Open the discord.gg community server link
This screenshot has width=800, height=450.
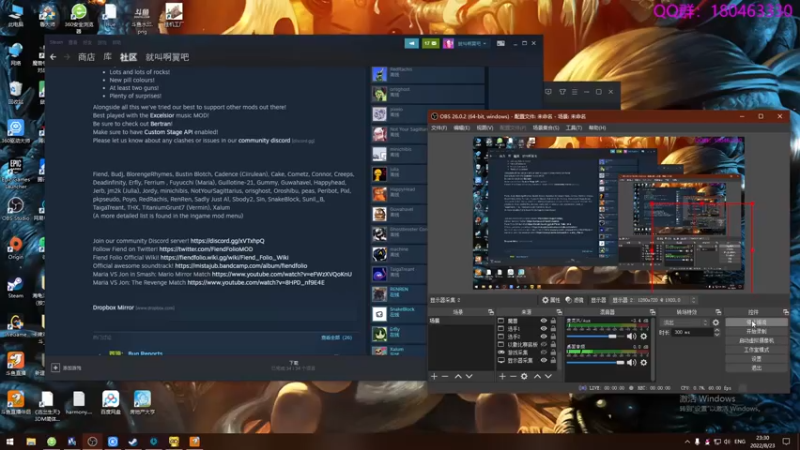tap(228, 241)
